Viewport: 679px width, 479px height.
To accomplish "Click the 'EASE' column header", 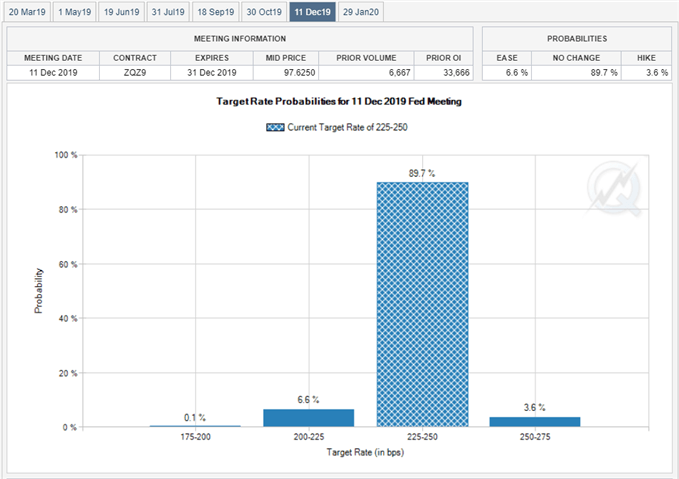I will click(507, 58).
